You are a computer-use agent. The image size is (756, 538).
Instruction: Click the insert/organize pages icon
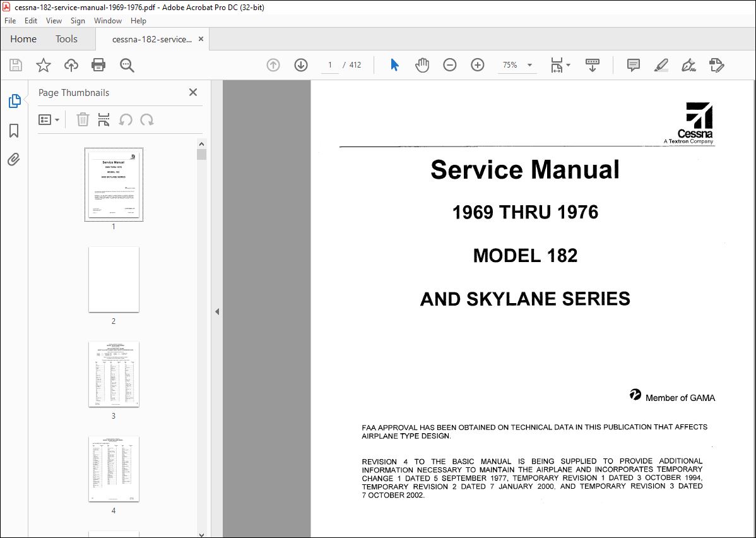103,119
